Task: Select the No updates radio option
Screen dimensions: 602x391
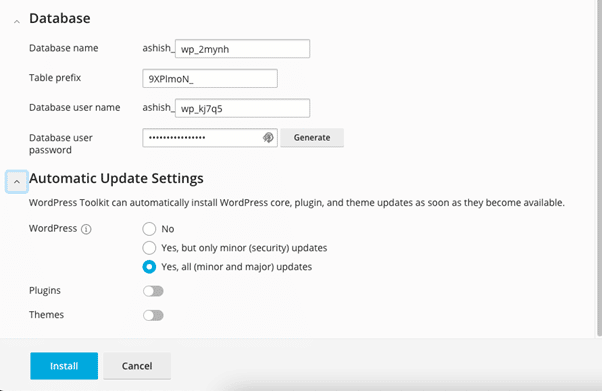Action: [149, 229]
